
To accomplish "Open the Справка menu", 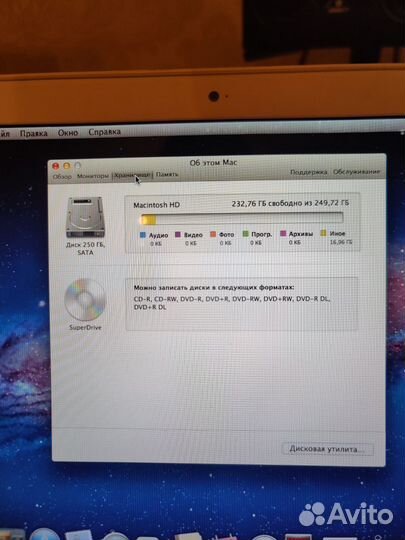I will tap(104, 132).
